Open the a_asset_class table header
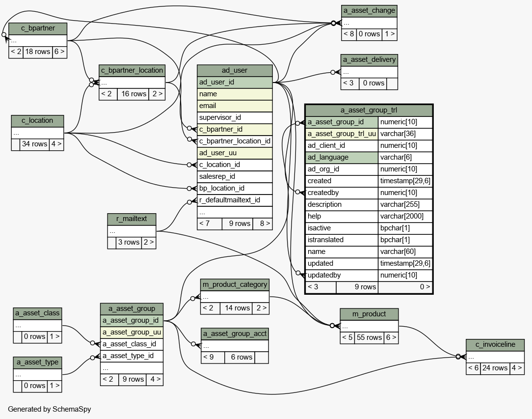The width and height of the screenshot is (532, 419). tap(37, 313)
